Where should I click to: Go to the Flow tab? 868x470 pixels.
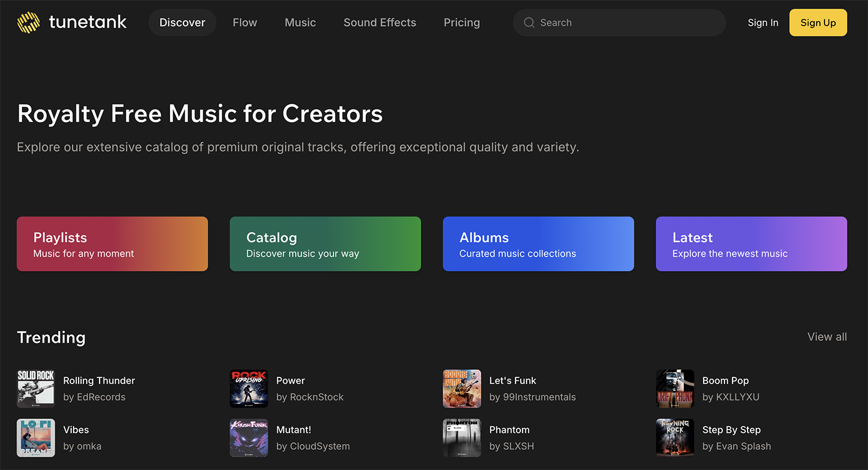[x=245, y=23]
